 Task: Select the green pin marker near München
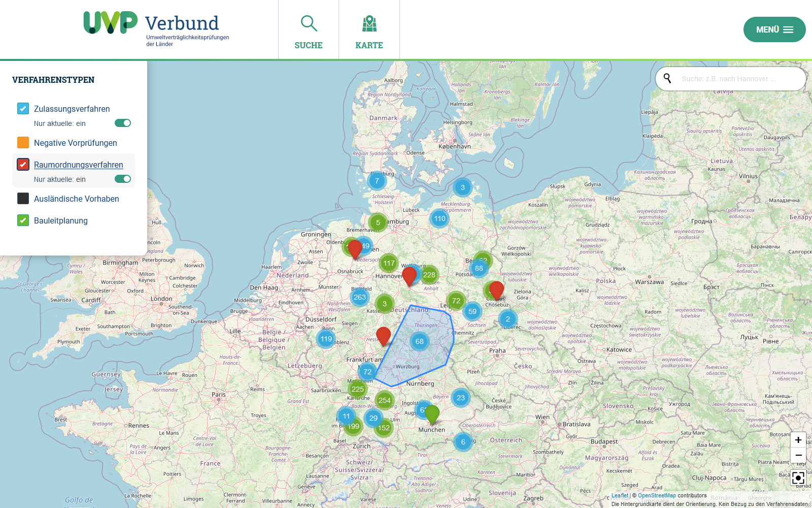point(432,414)
